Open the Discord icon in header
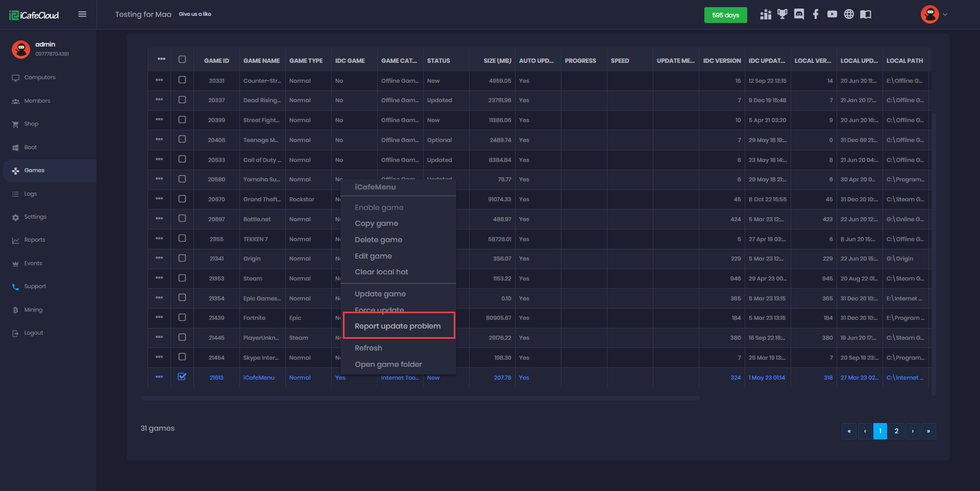Screen dimensions: 980x491 799,14
